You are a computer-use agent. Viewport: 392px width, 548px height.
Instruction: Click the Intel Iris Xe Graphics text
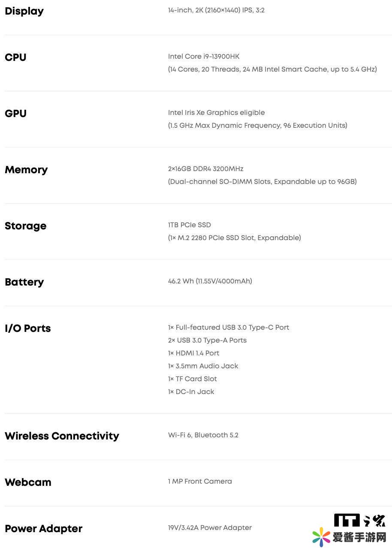(x=216, y=113)
